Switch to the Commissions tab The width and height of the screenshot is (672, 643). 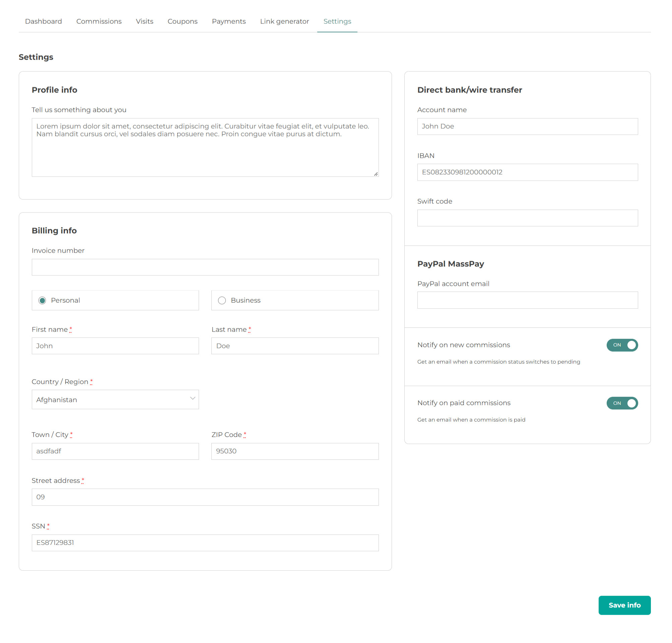tap(99, 21)
